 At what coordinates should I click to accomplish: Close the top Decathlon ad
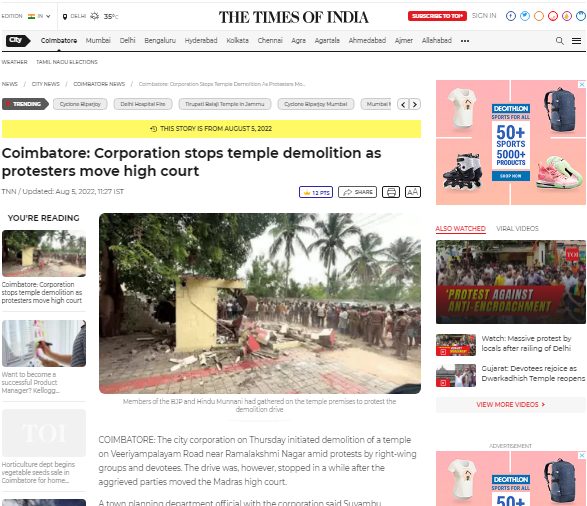coord(582,85)
